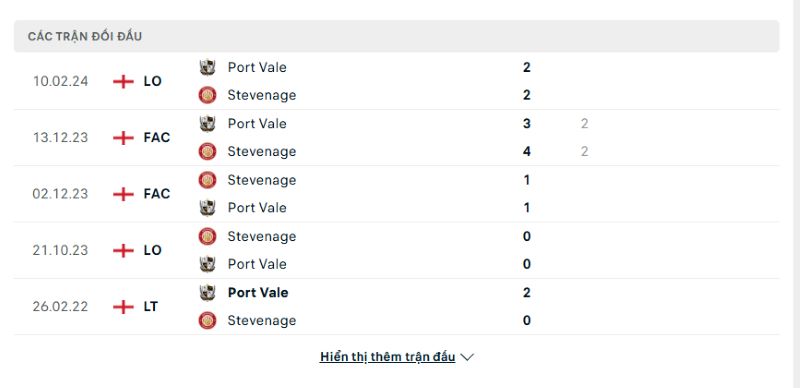Click the 10.02.24 match date

61,81
